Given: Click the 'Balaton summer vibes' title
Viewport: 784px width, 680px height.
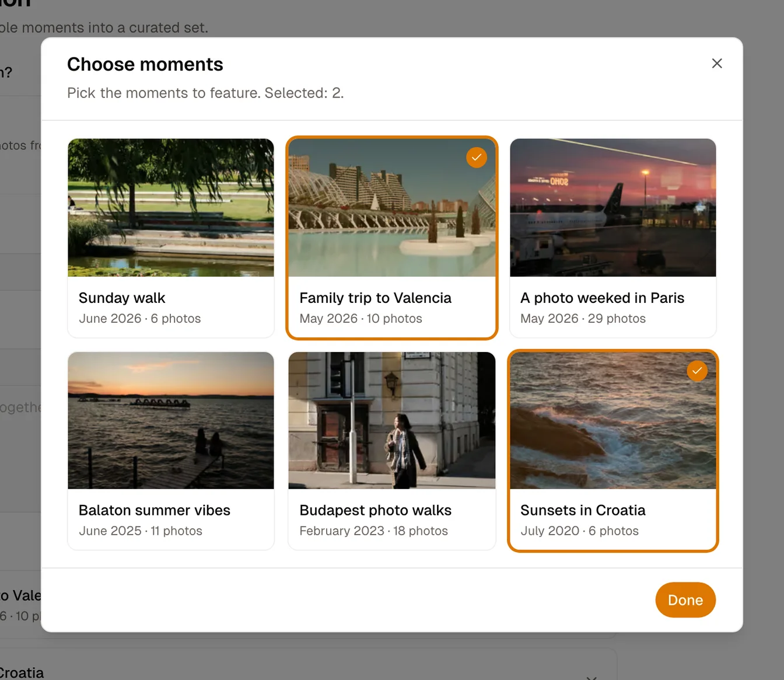Looking at the screenshot, I should click(x=155, y=510).
